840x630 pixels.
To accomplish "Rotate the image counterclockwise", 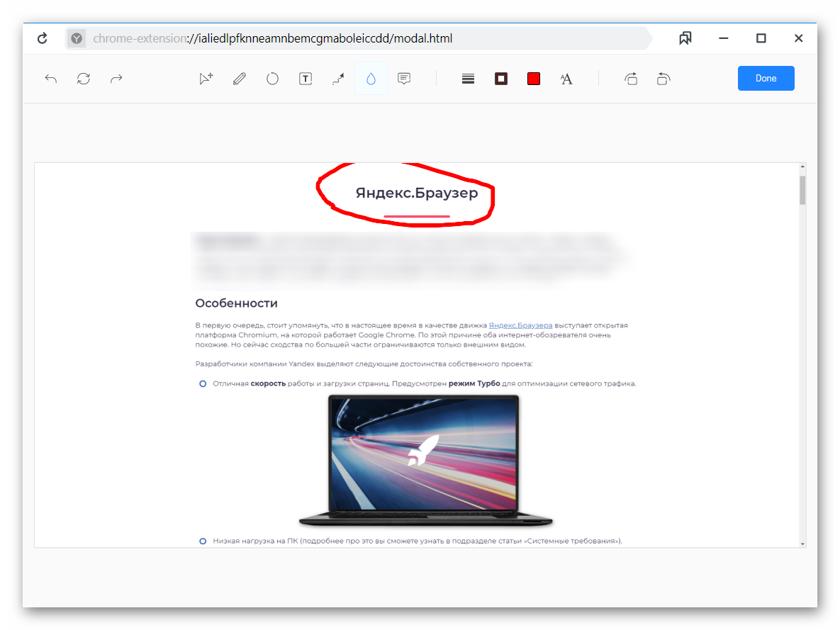I will pos(663,79).
